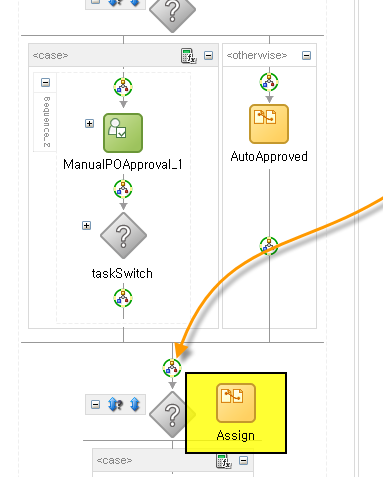Screen dimensions: 383x477
Task: Expand the ManualPOApproval_1 activity
Action: [x=89, y=124]
